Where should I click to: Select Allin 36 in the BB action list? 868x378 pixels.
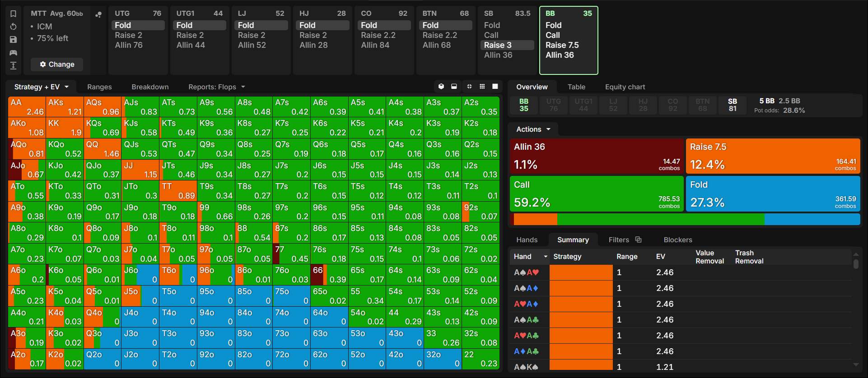[x=560, y=55]
